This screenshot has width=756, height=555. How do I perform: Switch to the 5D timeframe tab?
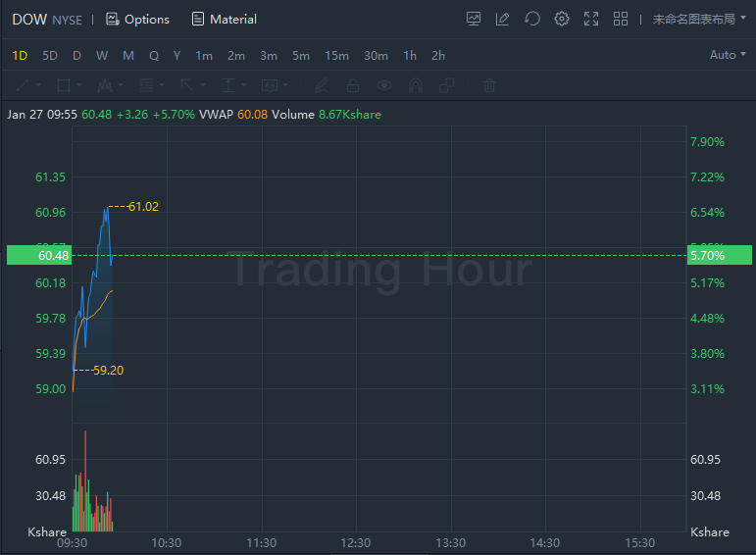[50, 56]
